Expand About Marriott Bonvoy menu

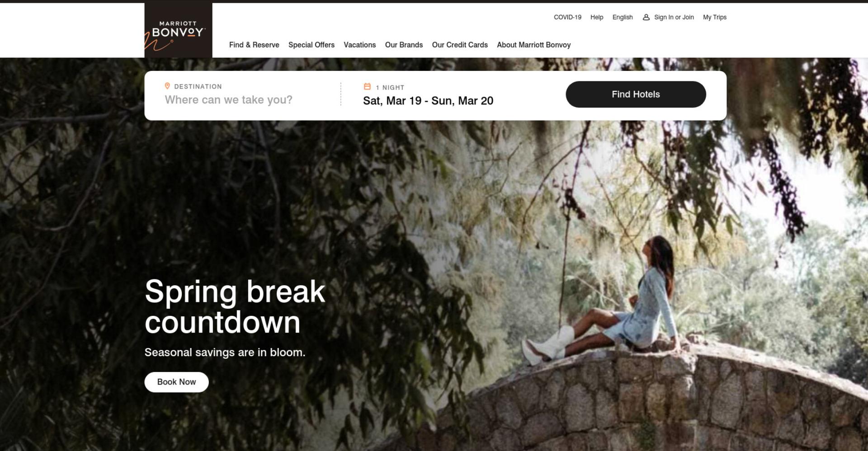click(x=534, y=45)
